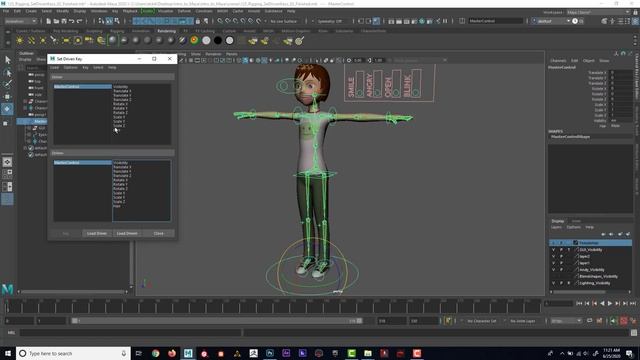Click the Close button in Set Driven Key
The image size is (640, 360).
coord(159,233)
